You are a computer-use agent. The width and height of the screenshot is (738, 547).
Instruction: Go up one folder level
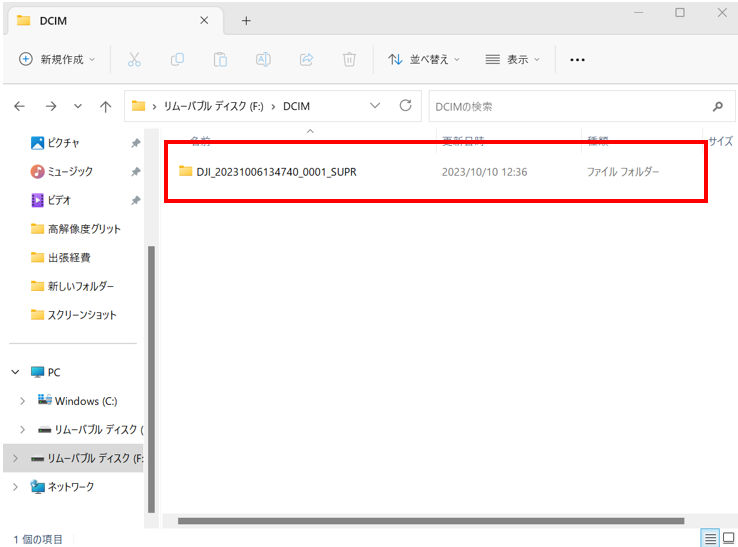[105, 106]
